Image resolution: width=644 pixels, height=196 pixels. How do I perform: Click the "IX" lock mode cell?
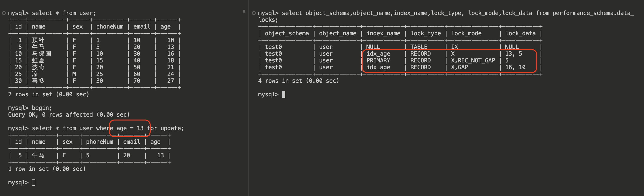coord(454,47)
